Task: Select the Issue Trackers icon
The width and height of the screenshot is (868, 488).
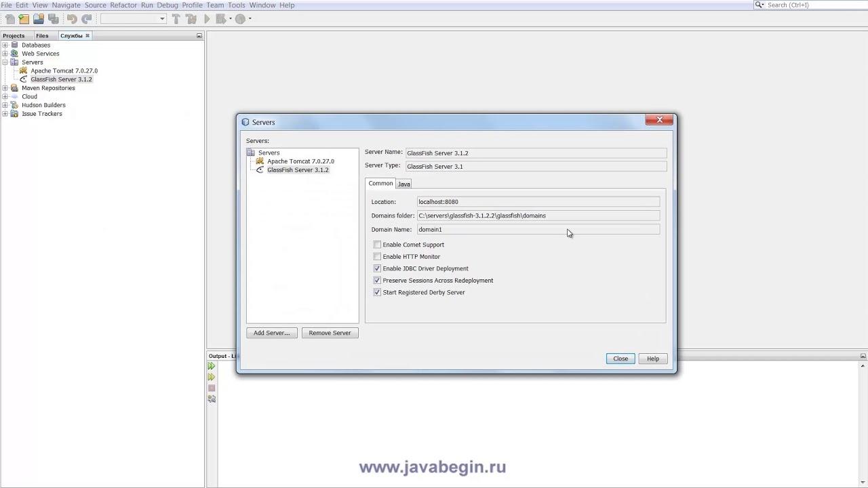Action: click(x=15, y=114)
